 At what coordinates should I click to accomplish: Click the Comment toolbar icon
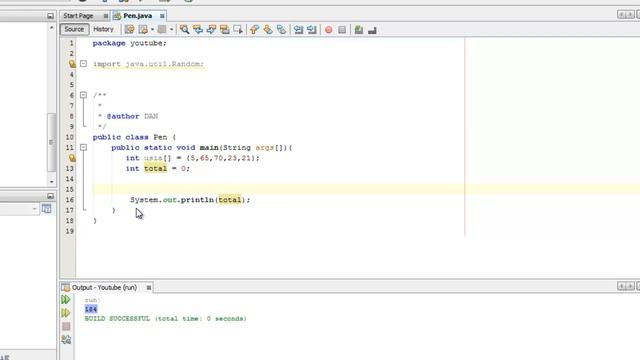click(359, 29)
